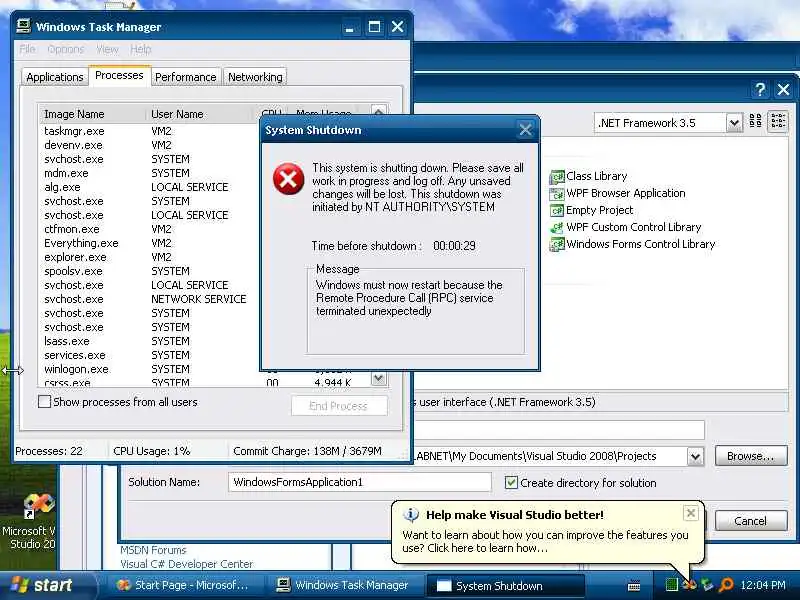This screenshot has width=800, height=600.
Task: Select the Class Library template icon
Action: coord(557,177)
